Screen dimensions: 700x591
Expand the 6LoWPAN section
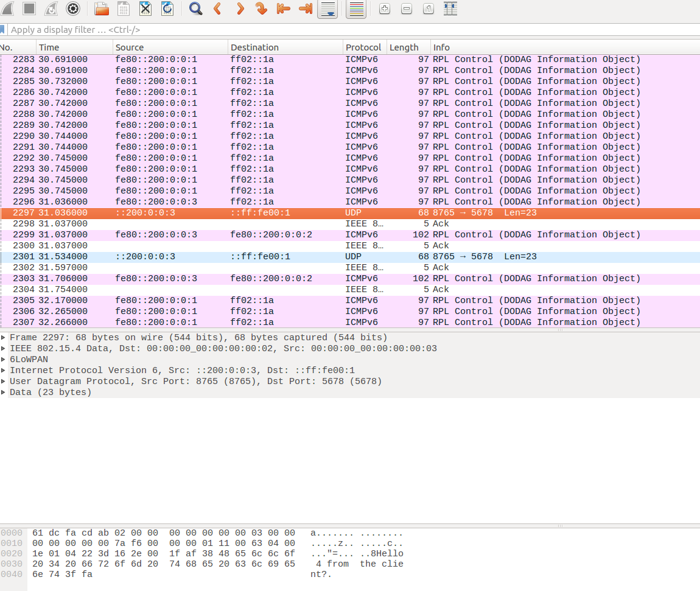(4, 359)
